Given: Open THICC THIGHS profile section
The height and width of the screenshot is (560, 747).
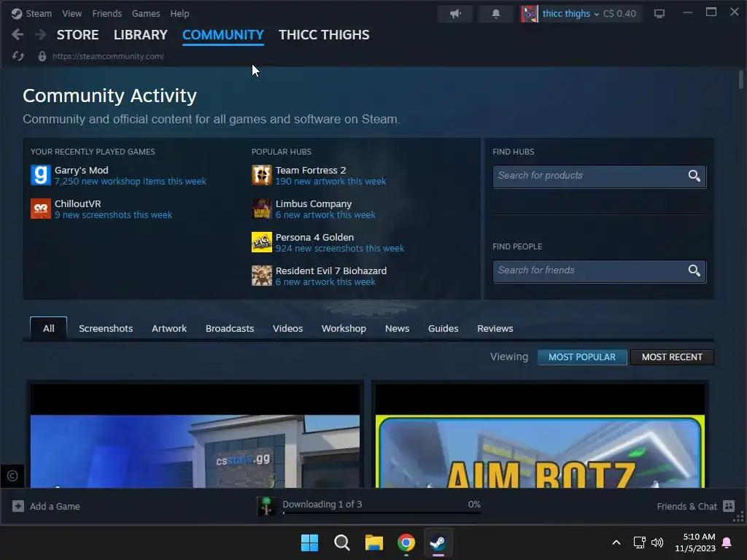Looking at the screenshot, I should (324, 35).
